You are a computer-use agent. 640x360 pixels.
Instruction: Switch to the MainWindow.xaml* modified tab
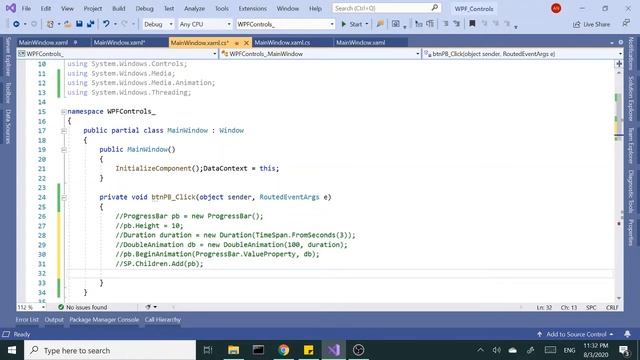[x=119, y=42]
